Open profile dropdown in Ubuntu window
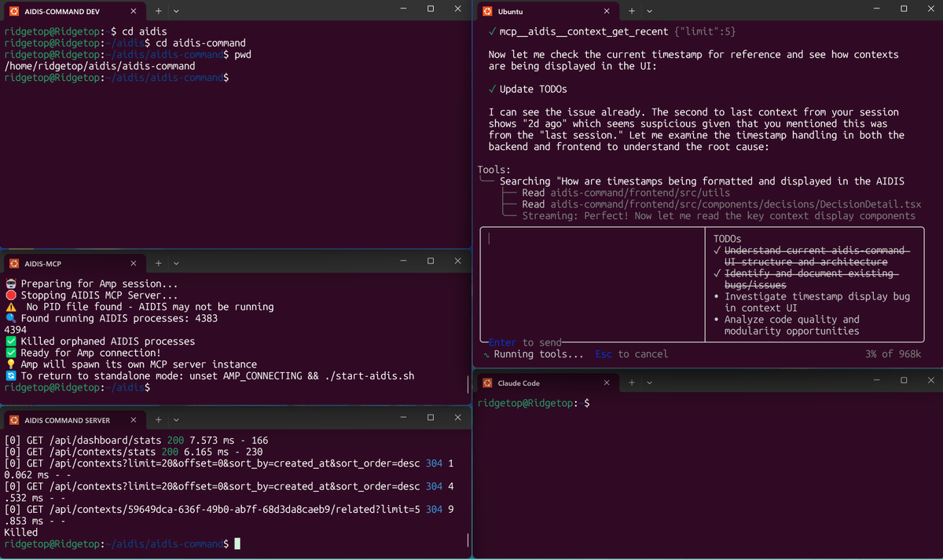The image size is (943, 560). coord(649,12)
